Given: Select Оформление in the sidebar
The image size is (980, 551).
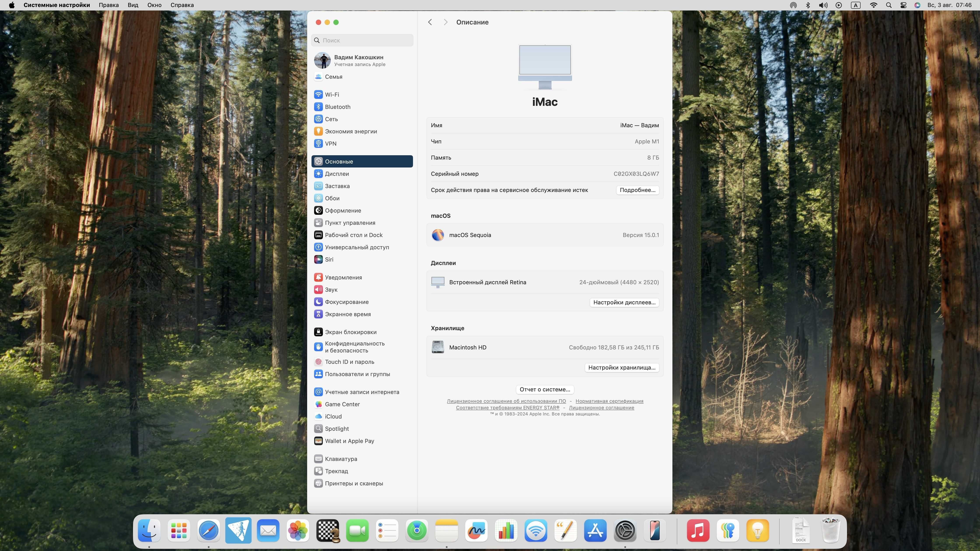Looking at the screenshot, I should [362, 210].
